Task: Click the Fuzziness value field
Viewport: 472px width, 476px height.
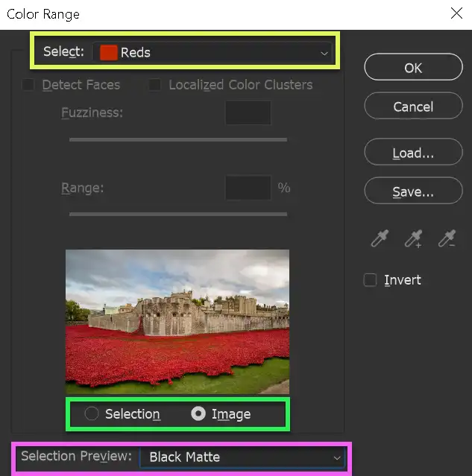Action: 248,112
